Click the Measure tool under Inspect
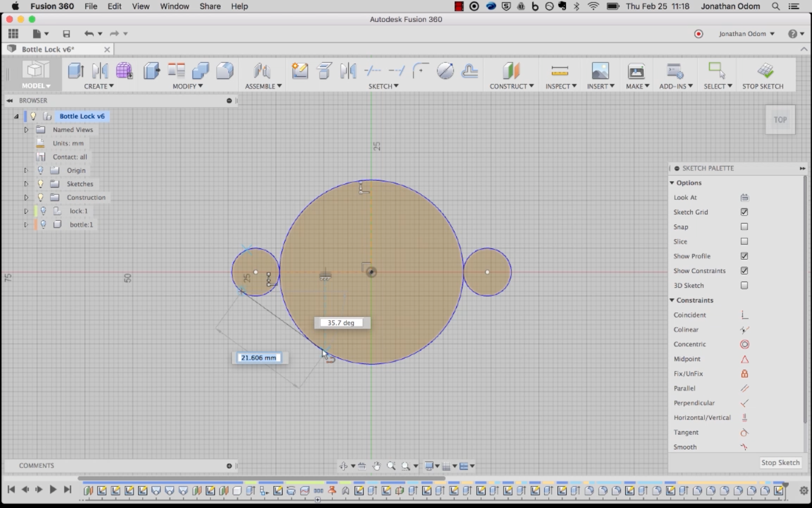Image resolution: width=812 pixels, height=508 pixels. tap(559, 71)
